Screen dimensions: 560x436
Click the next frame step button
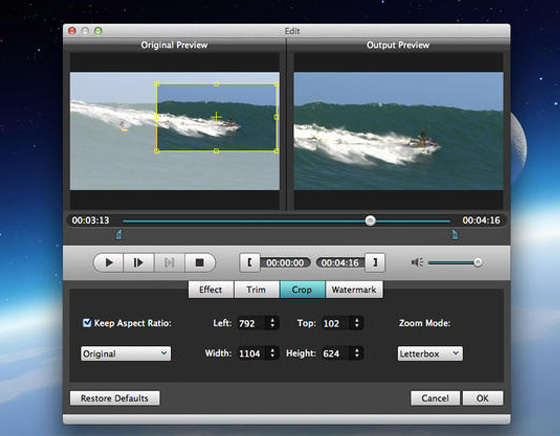pyautogui.click(x=139, y=263)
